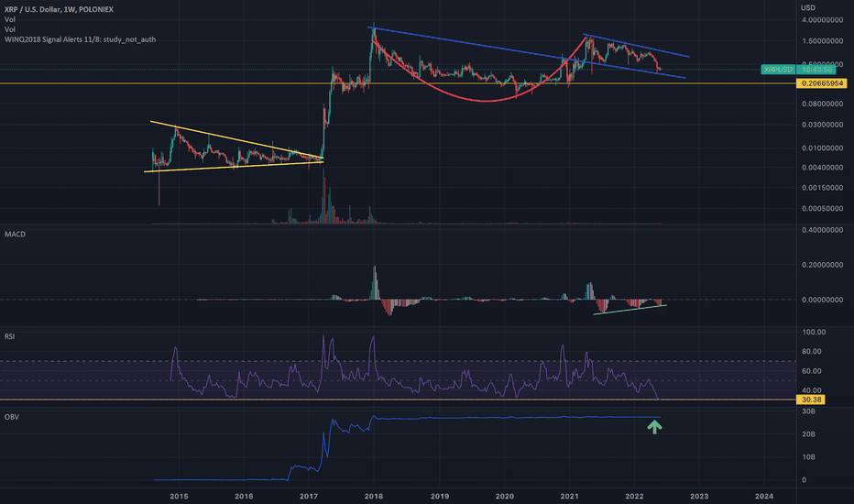
Task: Click the 0.08000000 price axis value
Action: (822, 104)
